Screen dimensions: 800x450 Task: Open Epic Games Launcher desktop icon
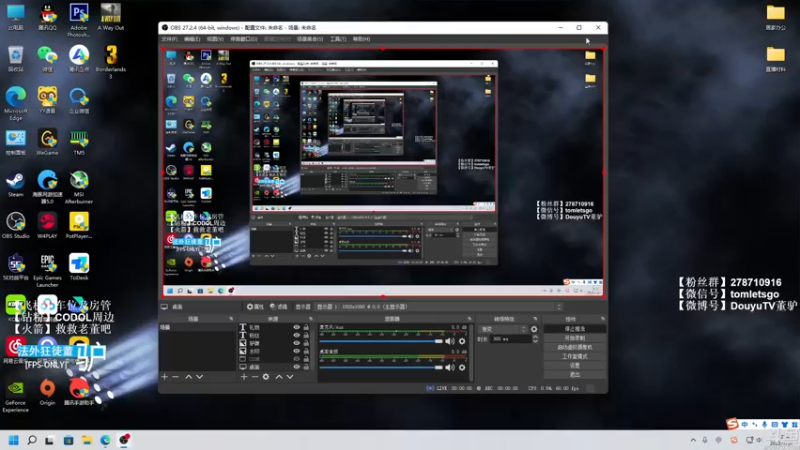(47, 270)
